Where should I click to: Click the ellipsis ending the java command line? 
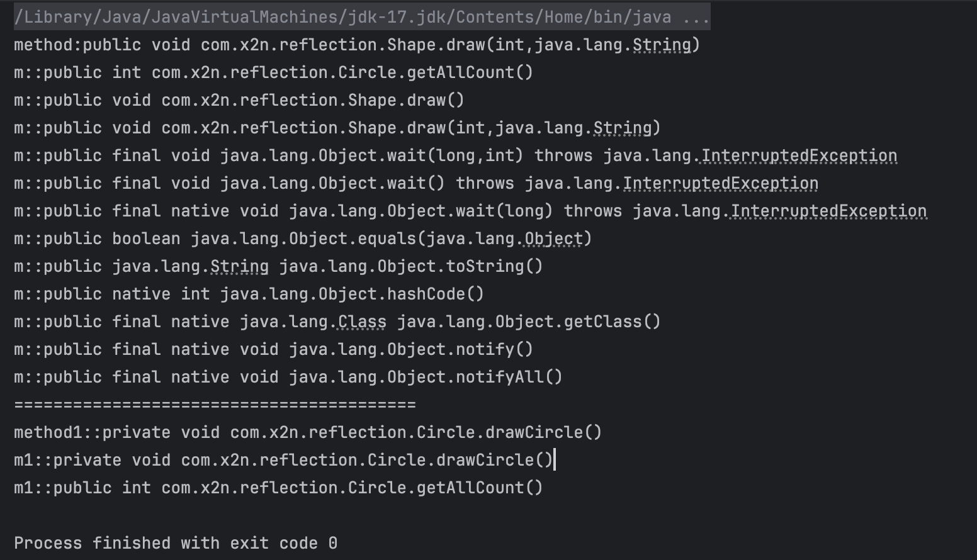(x=696, y=17)
